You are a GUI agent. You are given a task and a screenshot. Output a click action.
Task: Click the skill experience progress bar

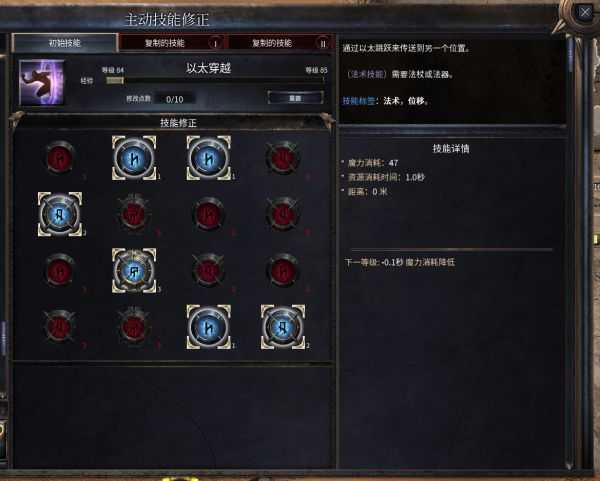pyautogui.click(x=215, y=80)
